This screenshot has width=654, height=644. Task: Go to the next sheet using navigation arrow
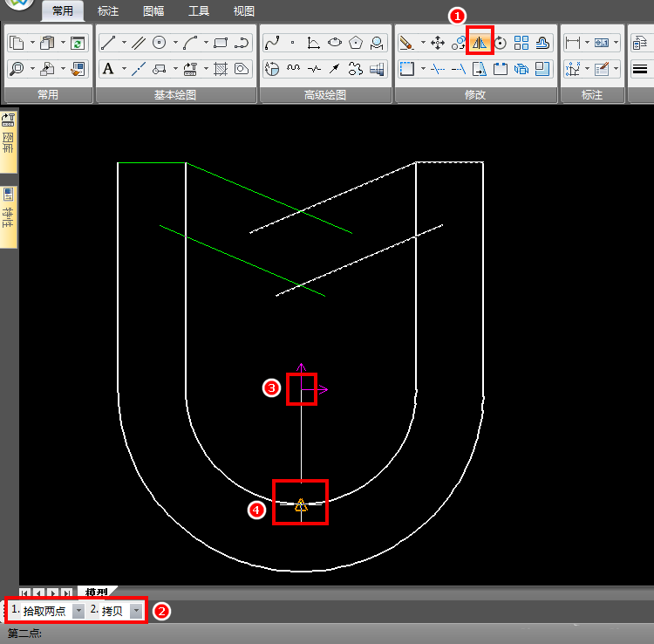[x=55, y=592]
